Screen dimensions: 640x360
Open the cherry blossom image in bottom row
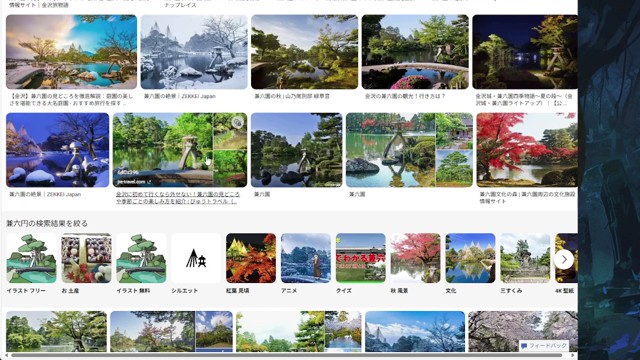[x=523, y=331]
